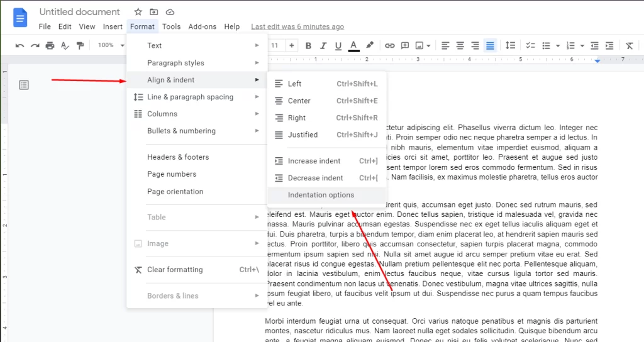The height and width of the screenshot is (342, 644).
Task: Toggle underline formatting
Action: point(338,45)
